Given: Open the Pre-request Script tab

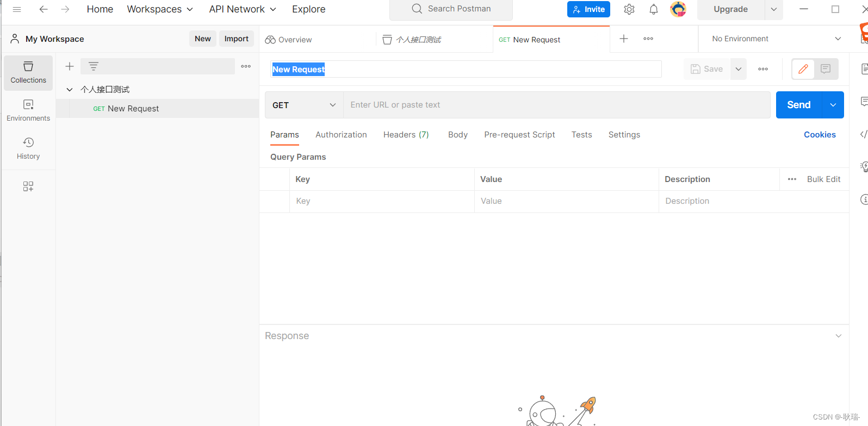Looking at the screenshot, I should (x=519, y=135).
